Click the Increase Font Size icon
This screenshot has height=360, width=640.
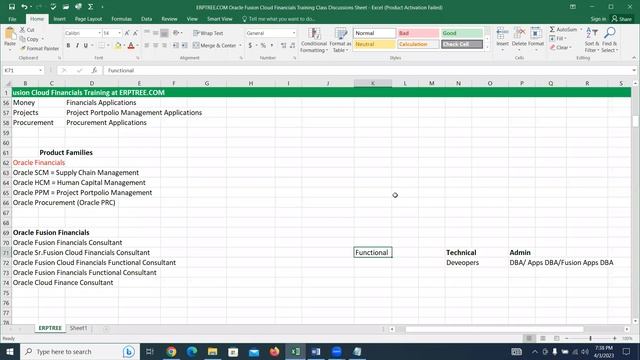click(127, 33)
